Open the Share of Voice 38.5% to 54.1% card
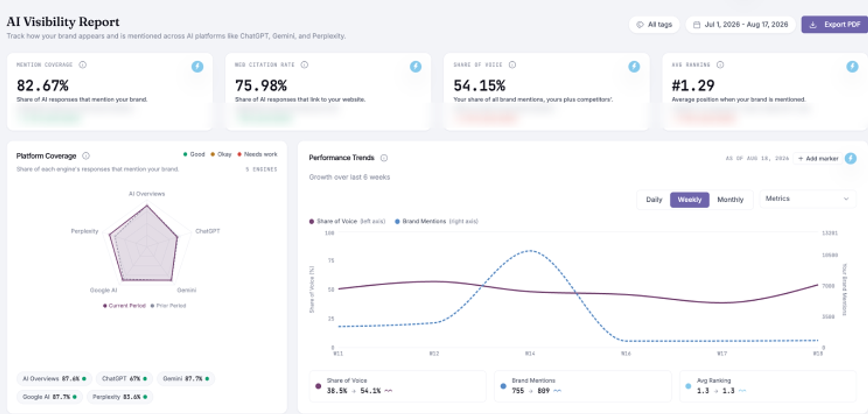This screenshot has height=414, width=868. click(397, 386)
